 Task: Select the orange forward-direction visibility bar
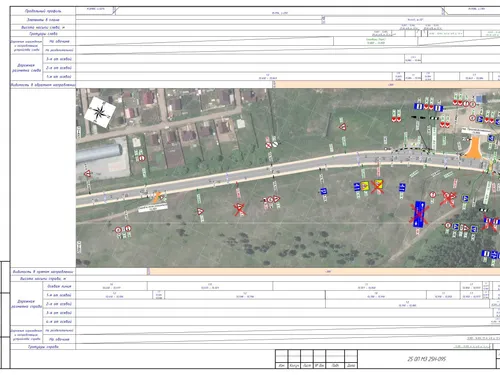[324, 272]
